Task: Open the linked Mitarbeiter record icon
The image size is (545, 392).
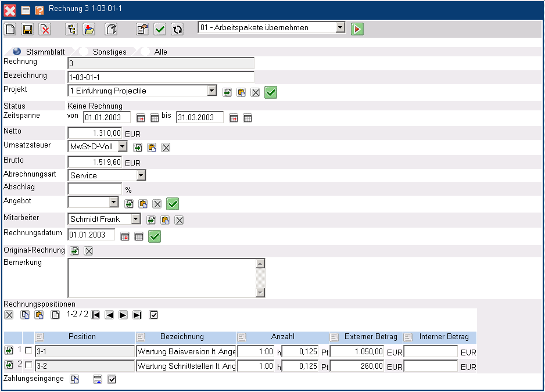Action: [x=151, y=220]
